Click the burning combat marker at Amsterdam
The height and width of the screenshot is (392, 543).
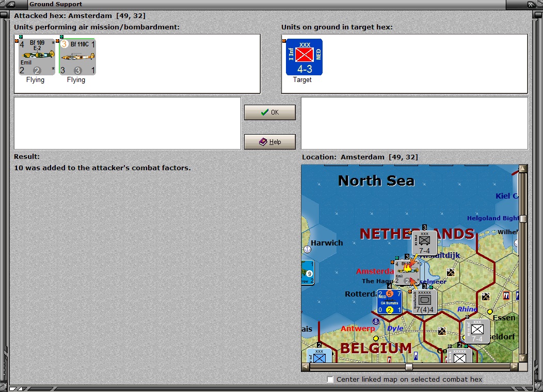[x=408, y=267]
